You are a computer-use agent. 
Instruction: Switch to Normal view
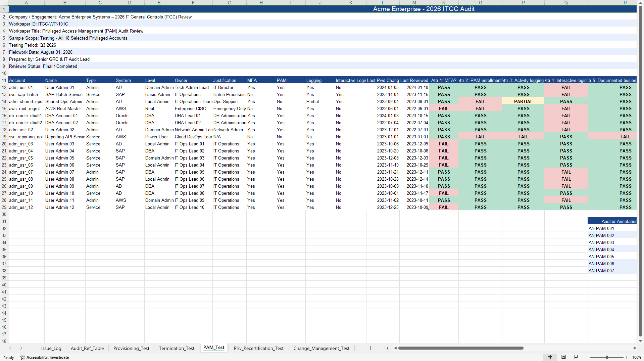550,357
